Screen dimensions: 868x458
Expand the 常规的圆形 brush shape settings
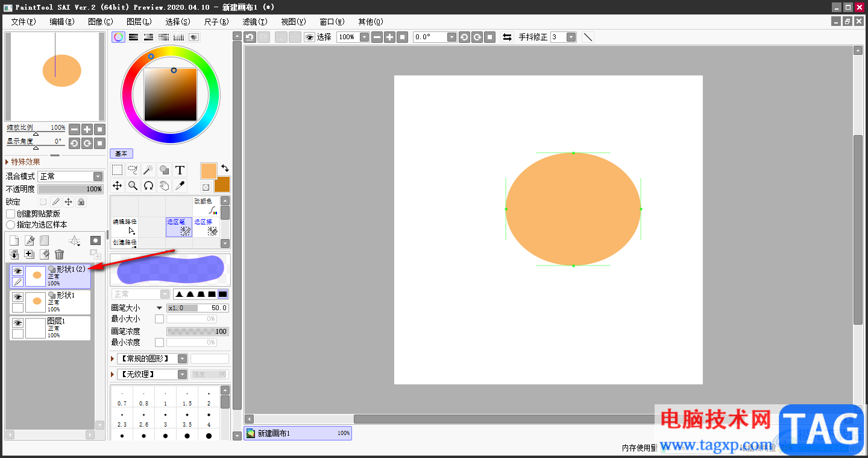click(113, 358)
